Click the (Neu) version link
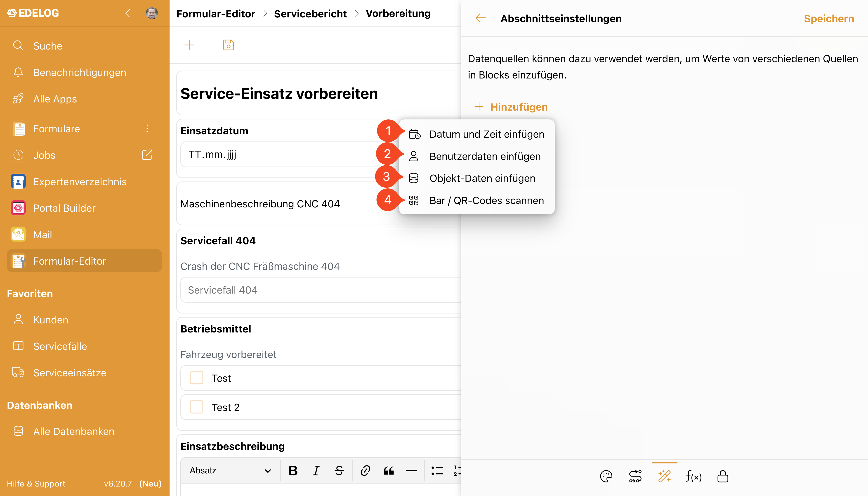 click(150, 483)
